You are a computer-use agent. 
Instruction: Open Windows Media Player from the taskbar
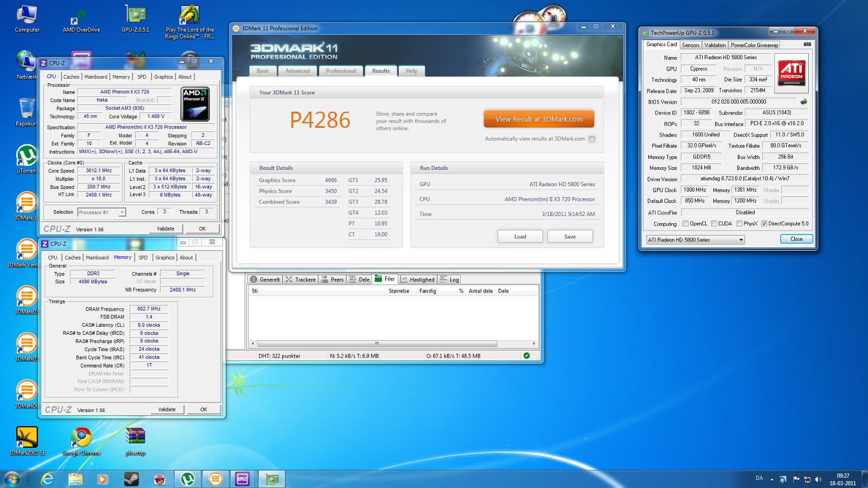pos(103,479)
